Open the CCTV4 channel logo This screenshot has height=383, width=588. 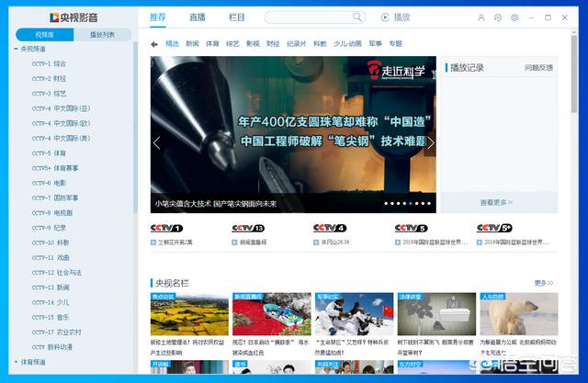330,228
